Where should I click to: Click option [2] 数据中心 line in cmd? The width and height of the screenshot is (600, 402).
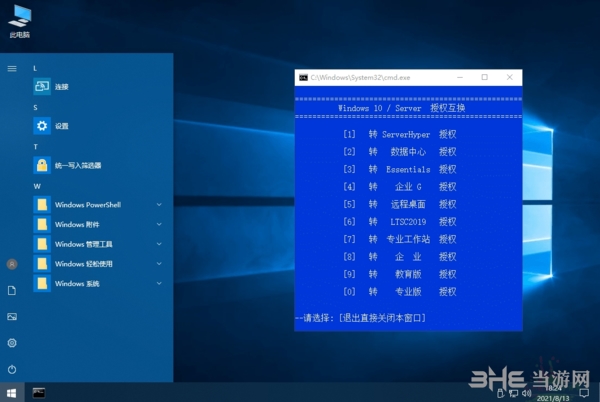[399, 152]
